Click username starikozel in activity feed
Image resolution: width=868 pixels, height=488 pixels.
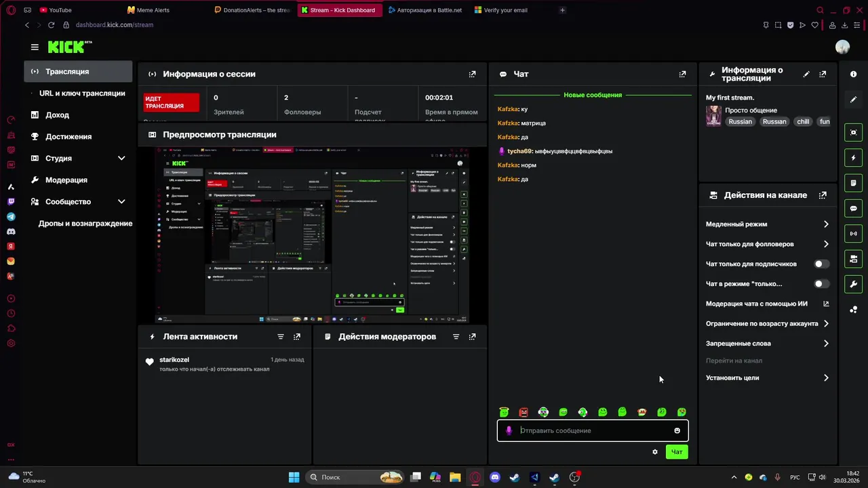click(x=174, y=360)
